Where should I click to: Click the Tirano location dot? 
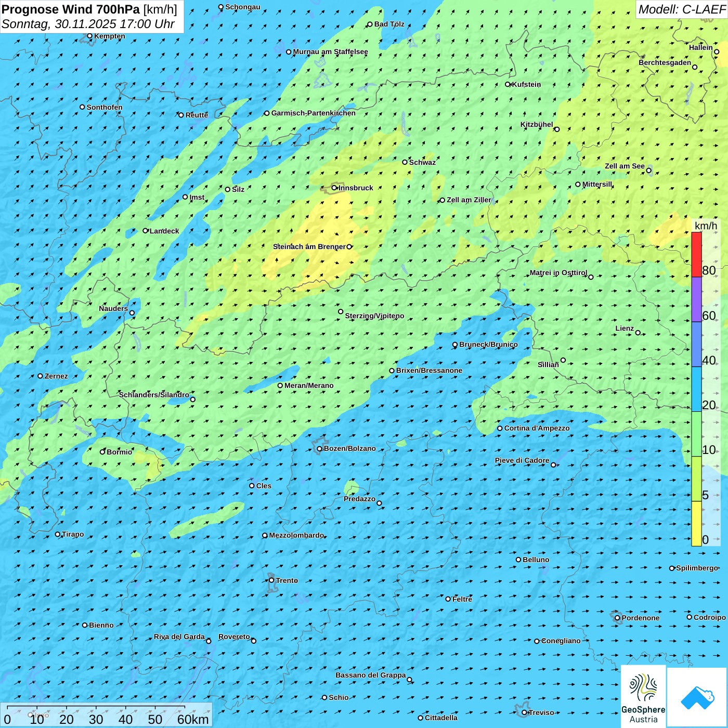58,534
